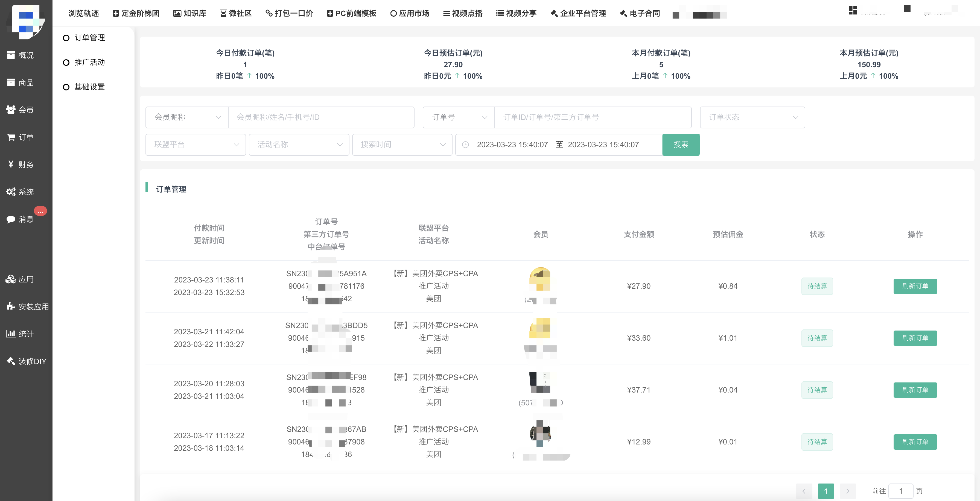The image size is (980, 501).
Task: Expand the 联盟平台 dropdown
Action: coord(196,145)
